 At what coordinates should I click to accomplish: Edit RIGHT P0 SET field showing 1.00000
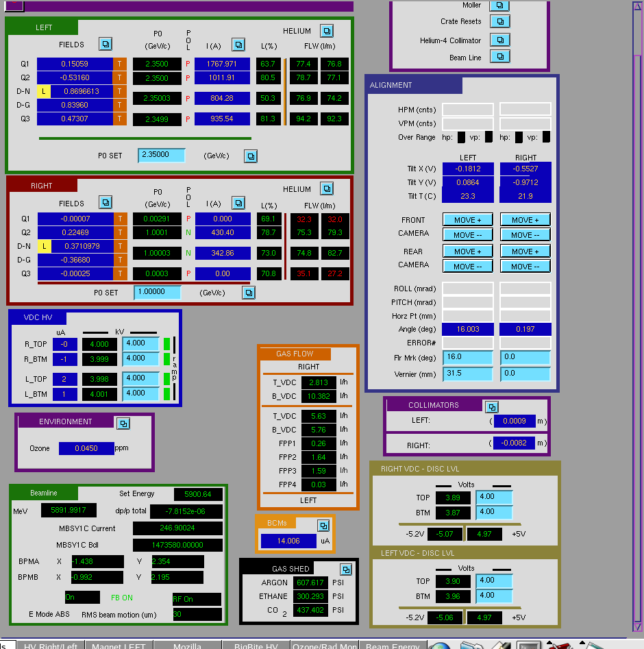(158, 292)
